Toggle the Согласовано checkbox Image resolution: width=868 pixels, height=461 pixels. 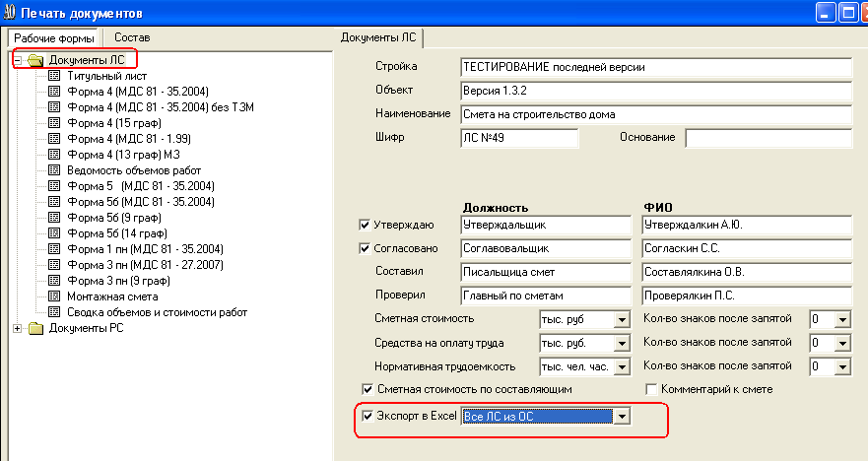(365, 248)
